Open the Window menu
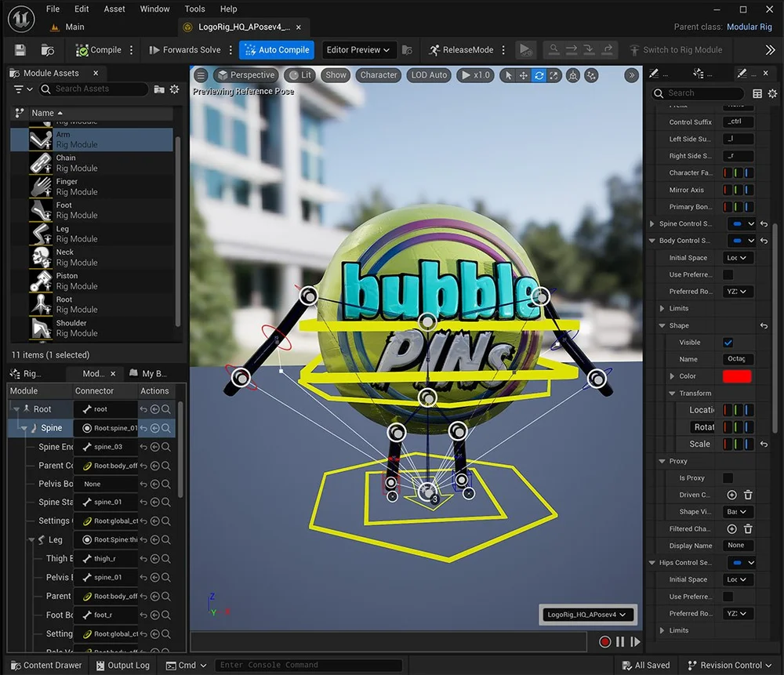Viewport: 784px width, 675px height. 155,9
